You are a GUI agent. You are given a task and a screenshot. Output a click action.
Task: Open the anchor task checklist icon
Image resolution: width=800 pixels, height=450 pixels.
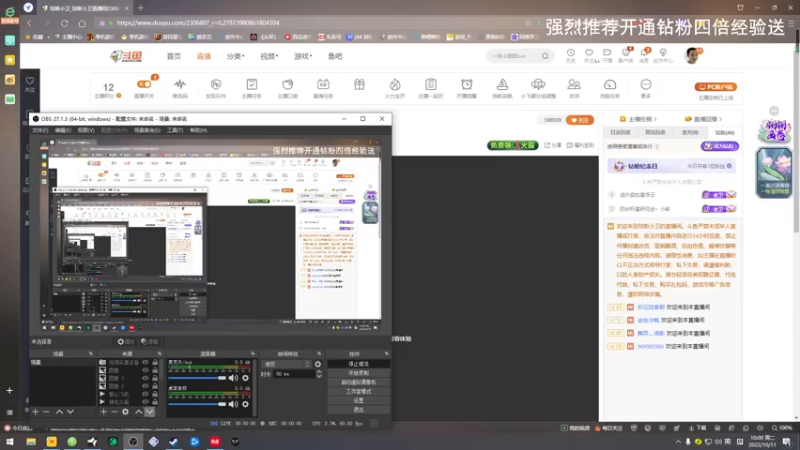(252, 84)
